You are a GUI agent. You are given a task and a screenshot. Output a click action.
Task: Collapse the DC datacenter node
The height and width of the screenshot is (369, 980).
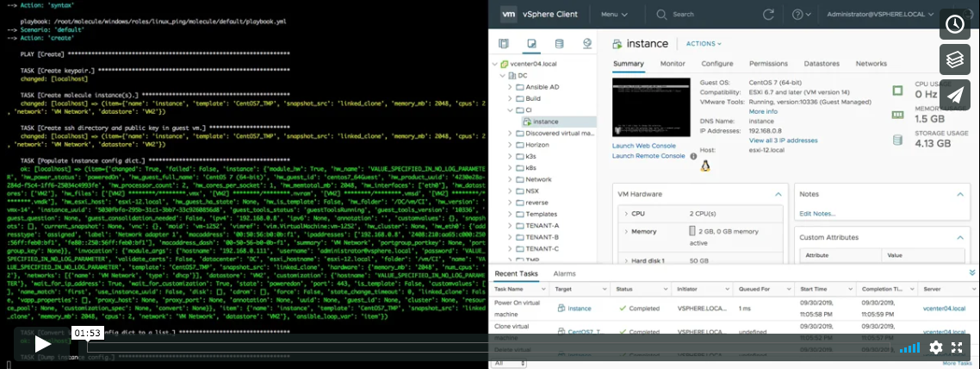point(503,76)
